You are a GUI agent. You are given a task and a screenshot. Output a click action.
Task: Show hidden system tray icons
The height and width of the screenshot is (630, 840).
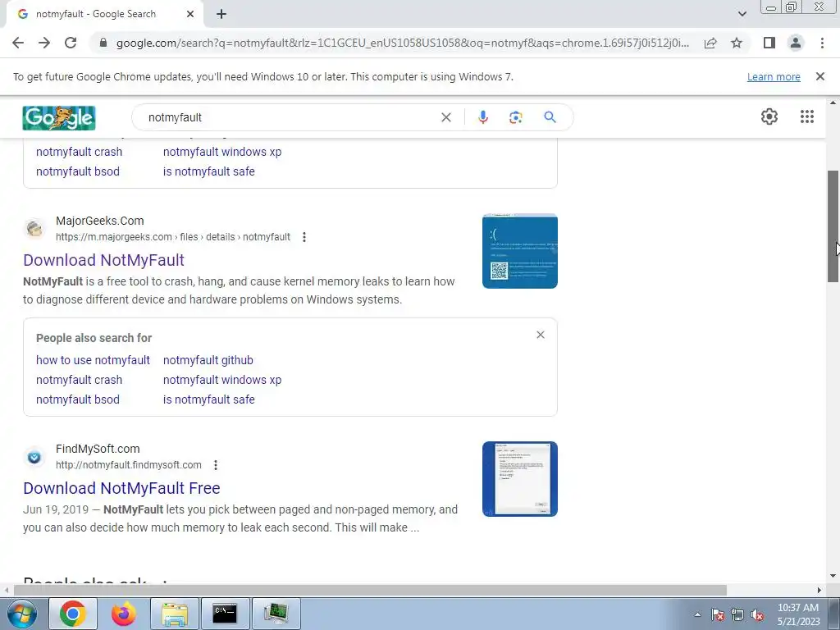[697, 614]
